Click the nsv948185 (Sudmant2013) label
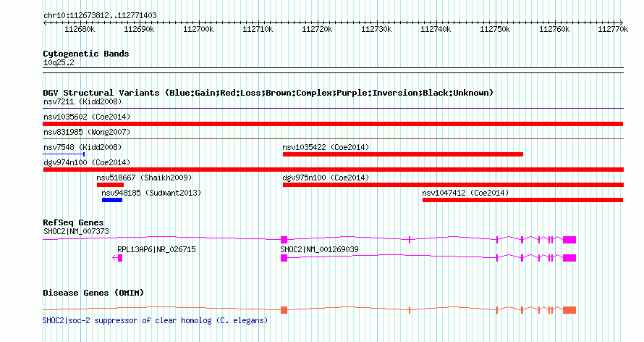 (151, 193)
